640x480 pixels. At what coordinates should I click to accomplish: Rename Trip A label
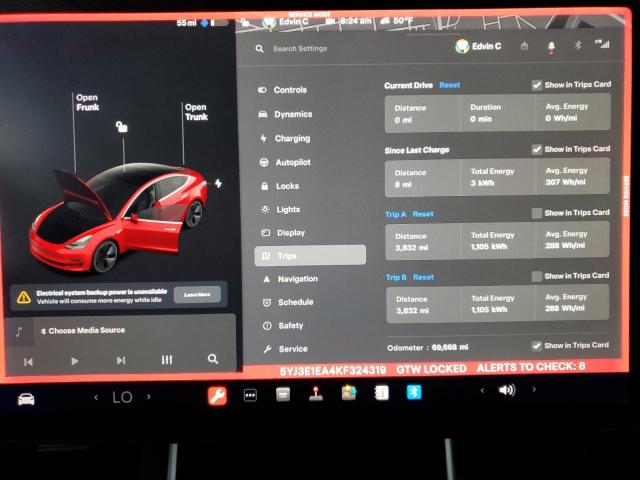[x=396, y=214]
